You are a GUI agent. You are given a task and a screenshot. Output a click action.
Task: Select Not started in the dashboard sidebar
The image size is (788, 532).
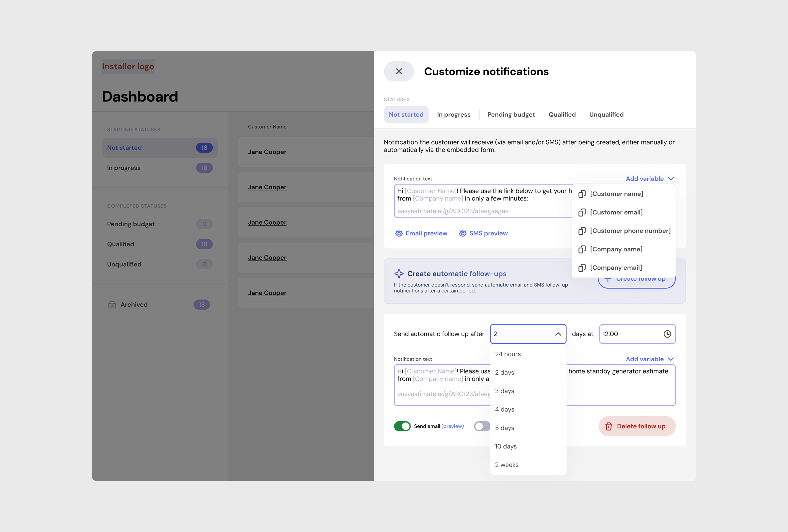click(x=160, y=148)
